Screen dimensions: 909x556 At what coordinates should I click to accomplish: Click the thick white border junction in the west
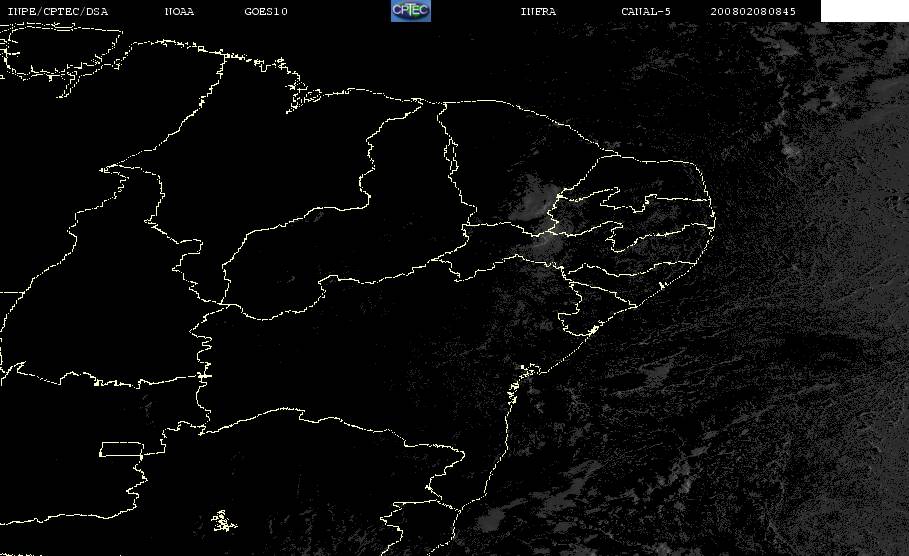point(203,376)
